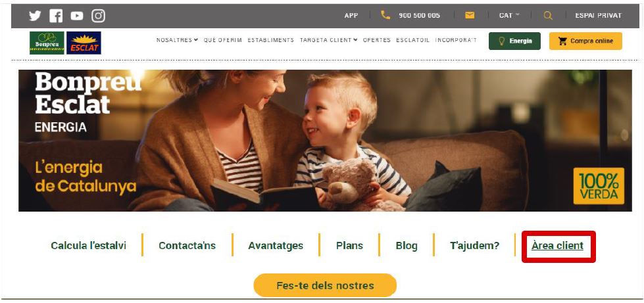Open the Facebook icon link
This screenshot has width=644, height=303.
tap(56, 16)
